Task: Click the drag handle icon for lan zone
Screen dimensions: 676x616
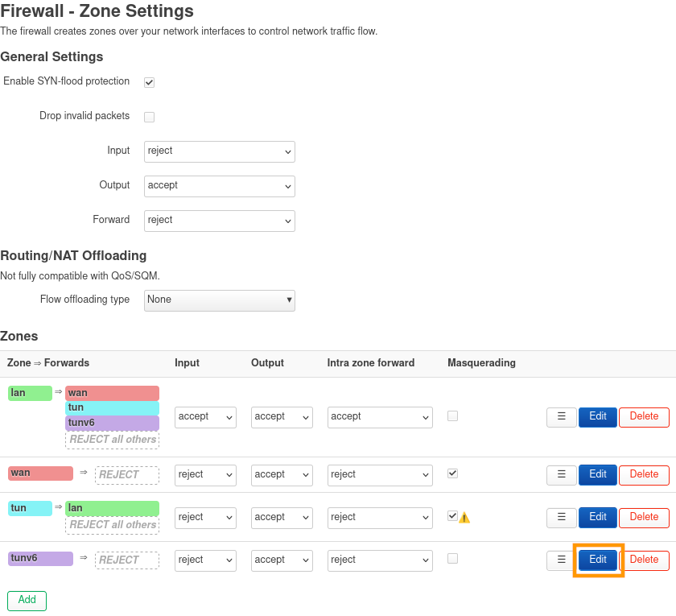Action: point(561,417)
